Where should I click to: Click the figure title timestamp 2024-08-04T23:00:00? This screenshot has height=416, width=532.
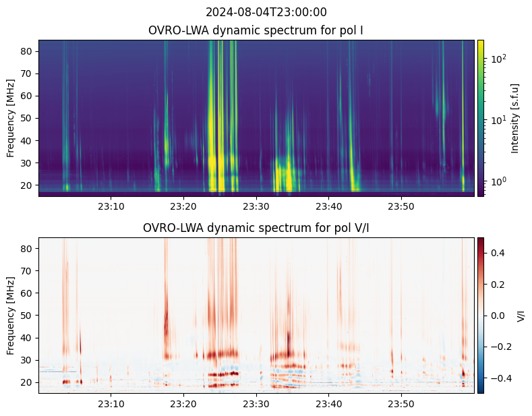pos(266,12)
